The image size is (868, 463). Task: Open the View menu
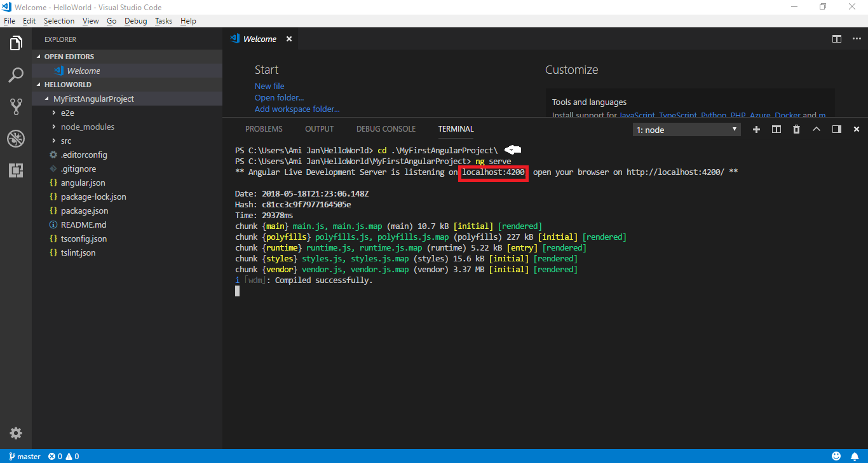point(91,21)
